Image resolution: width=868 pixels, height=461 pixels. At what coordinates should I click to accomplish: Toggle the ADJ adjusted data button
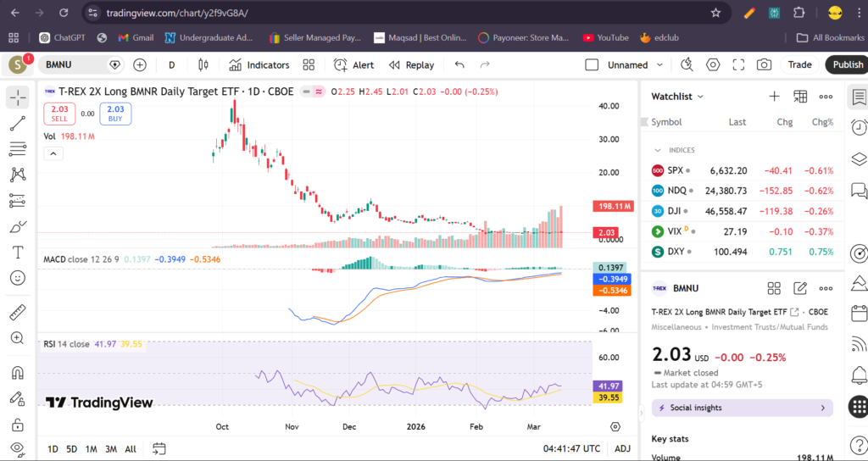tap(622, 448)
